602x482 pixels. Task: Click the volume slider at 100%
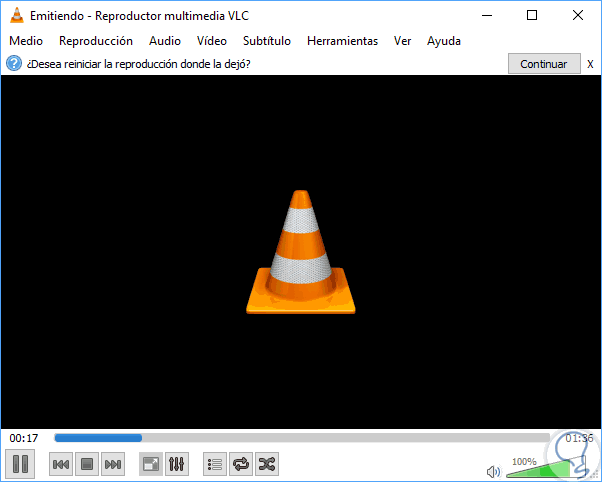point(545,467)
